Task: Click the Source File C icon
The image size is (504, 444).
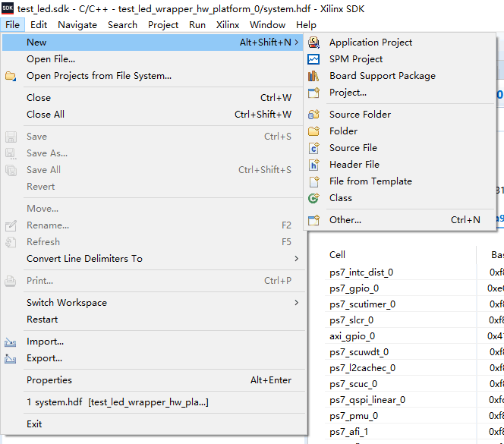Action: point(313,148)
